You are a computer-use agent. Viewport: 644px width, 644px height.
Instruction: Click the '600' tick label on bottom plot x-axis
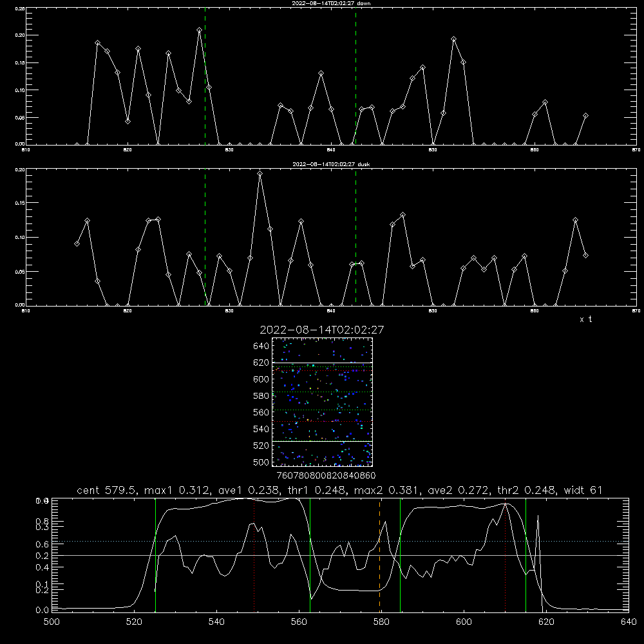coord(464,622)
